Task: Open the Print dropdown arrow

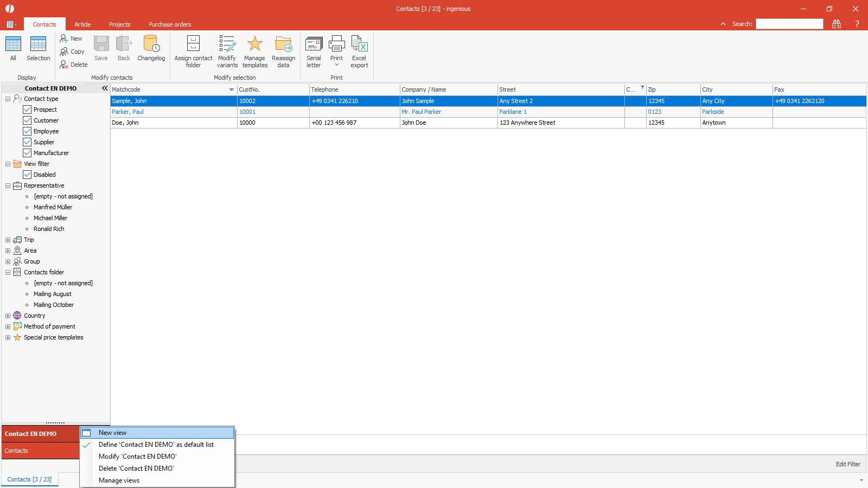Action: click(x=336, y=65)
